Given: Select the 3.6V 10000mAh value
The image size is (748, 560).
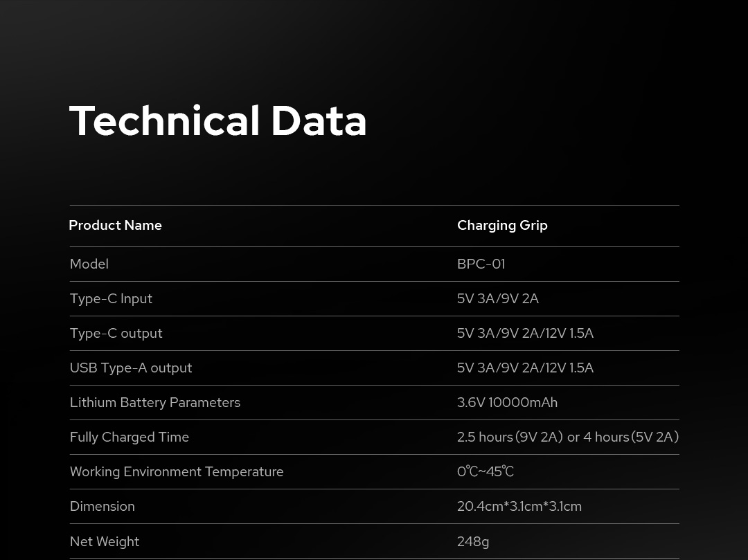Looking at the screenshot, I should coord(507,403).
